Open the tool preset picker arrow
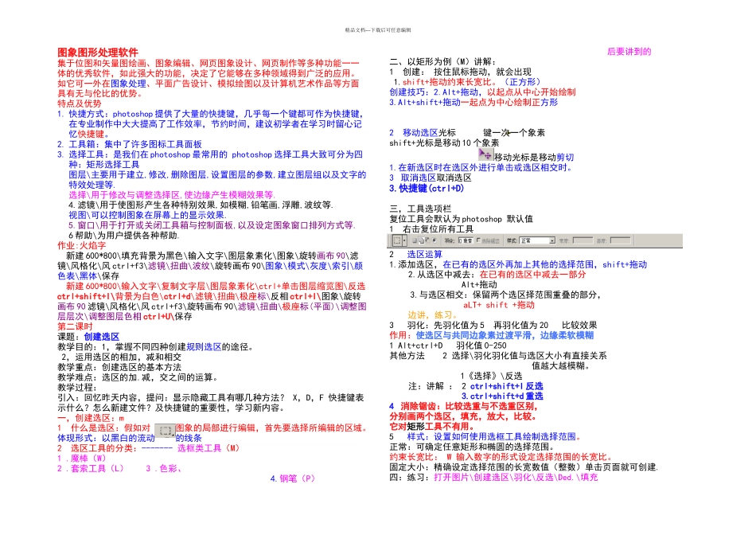The width and height of the screenshot is (756, 535). (404, 240)
